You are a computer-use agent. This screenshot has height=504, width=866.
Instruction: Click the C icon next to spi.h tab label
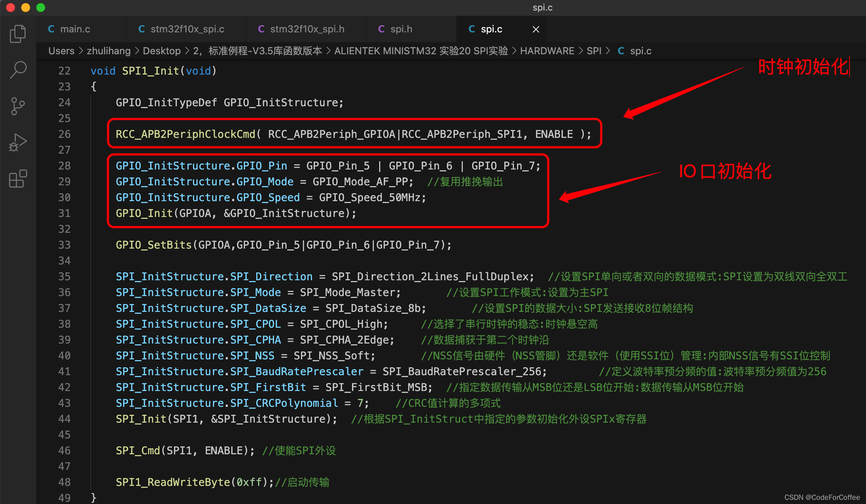pyautogui.click(x=381, y=29)
